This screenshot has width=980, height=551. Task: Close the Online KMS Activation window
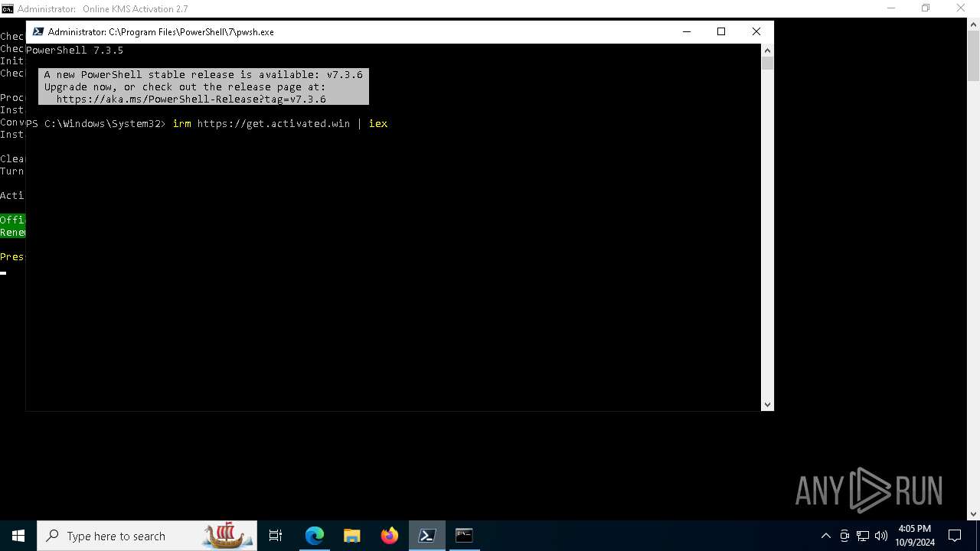click(x=961, y=8)
